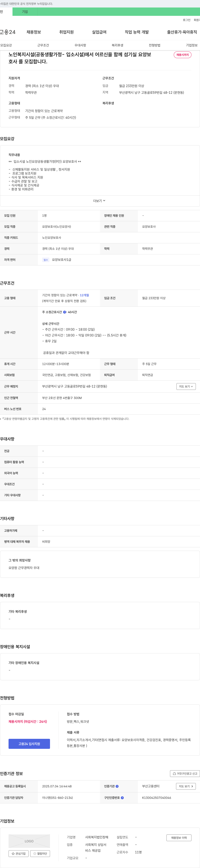Click the company name 사회복지법인창해

pos(97,837)
